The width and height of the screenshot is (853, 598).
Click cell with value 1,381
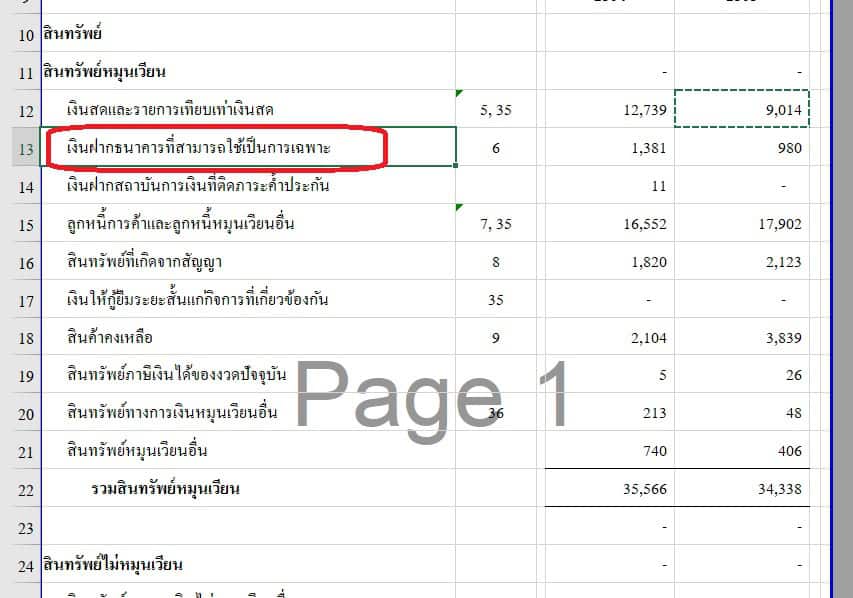609,148
